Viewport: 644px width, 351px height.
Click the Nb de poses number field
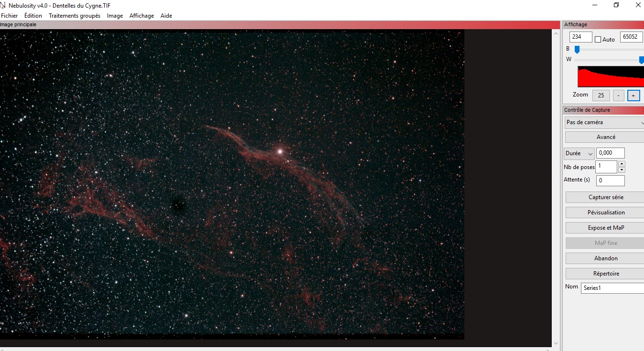click(606, 167)
